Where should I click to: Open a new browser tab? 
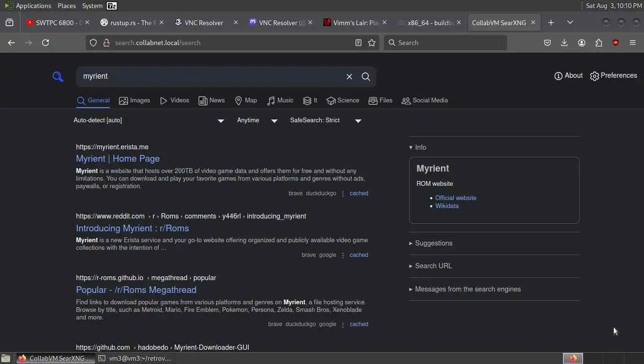tap(551, 23)
